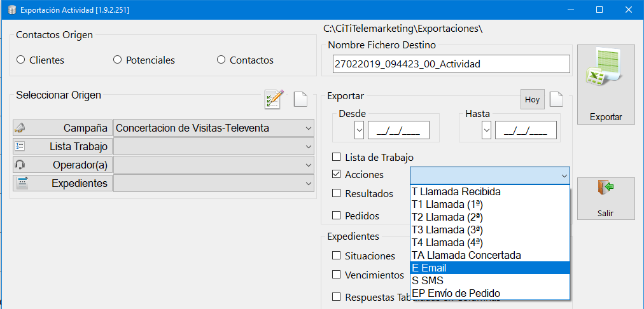Click the blank page icon beside Hoy
The height and width of the screenshot is (309, 644).
click(x=557, y=99)
